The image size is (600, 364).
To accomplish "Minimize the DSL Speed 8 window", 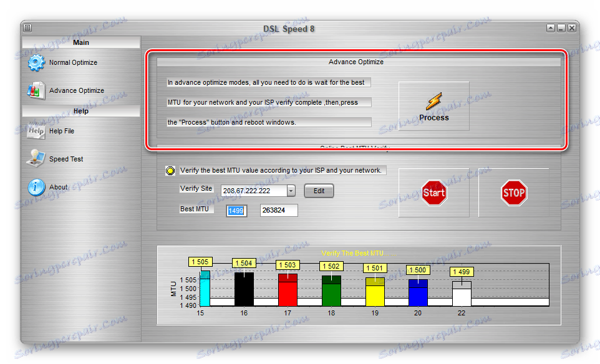I will [561, 28].
